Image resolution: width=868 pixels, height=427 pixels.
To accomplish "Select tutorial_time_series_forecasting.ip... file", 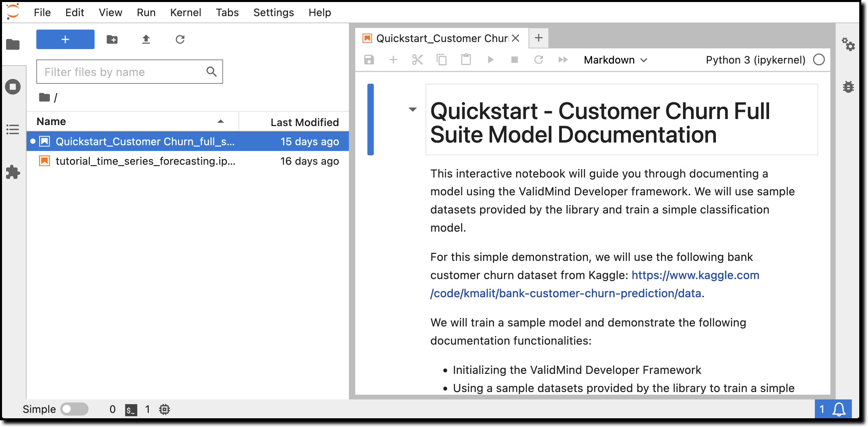I will click(188, 161).
